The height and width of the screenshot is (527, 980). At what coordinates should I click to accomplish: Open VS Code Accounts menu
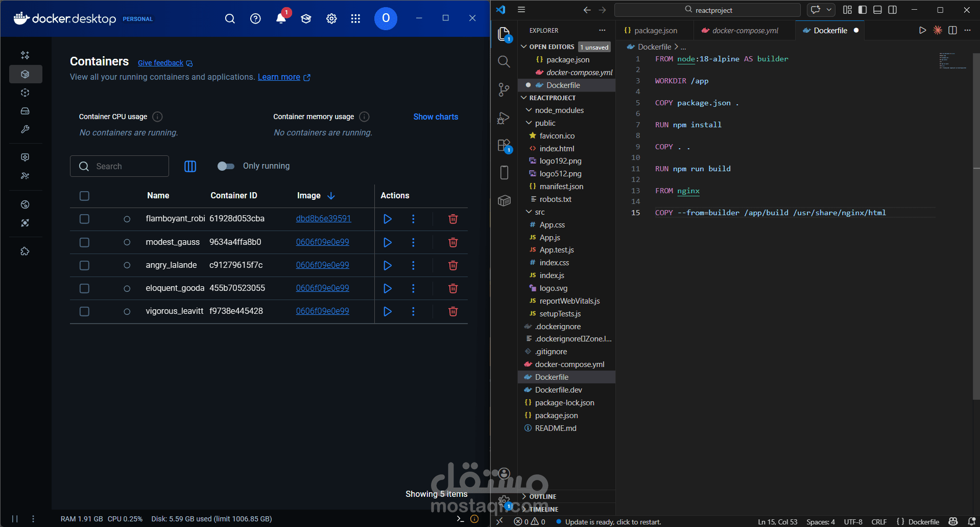tap(504, 473)
